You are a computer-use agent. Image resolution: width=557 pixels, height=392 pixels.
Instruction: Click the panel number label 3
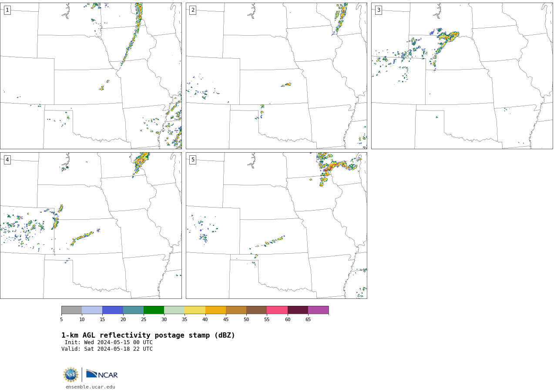click(379, 10)
